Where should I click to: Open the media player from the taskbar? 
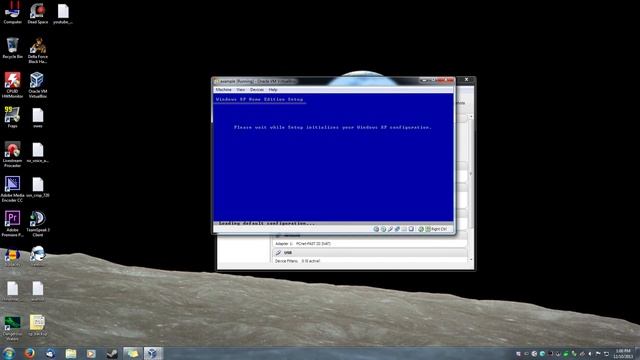(91, 353)
